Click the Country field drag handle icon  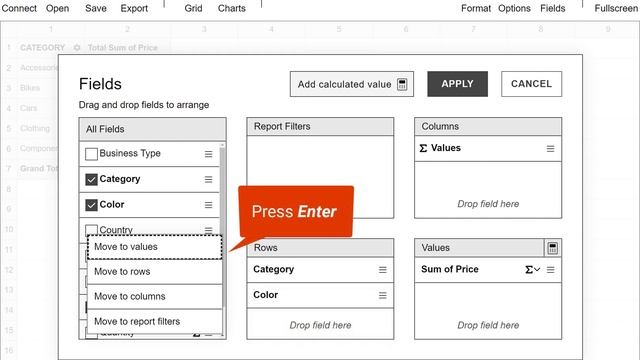point(209,230)
